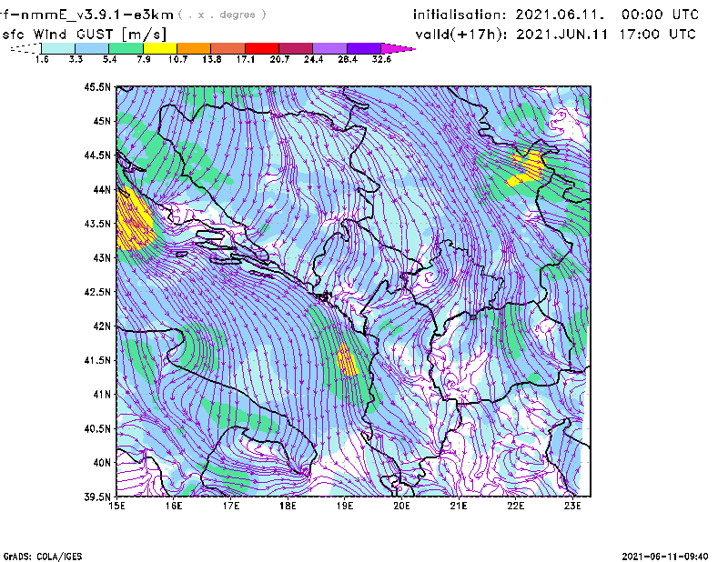This screenshot has height=562, width=728.
Task: Click the legend value 32.6
Action: tap(381, 59)
